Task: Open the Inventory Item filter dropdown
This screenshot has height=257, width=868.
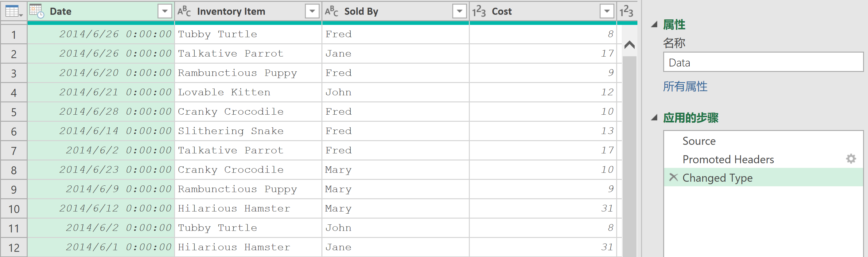Action: pos(312,11)
